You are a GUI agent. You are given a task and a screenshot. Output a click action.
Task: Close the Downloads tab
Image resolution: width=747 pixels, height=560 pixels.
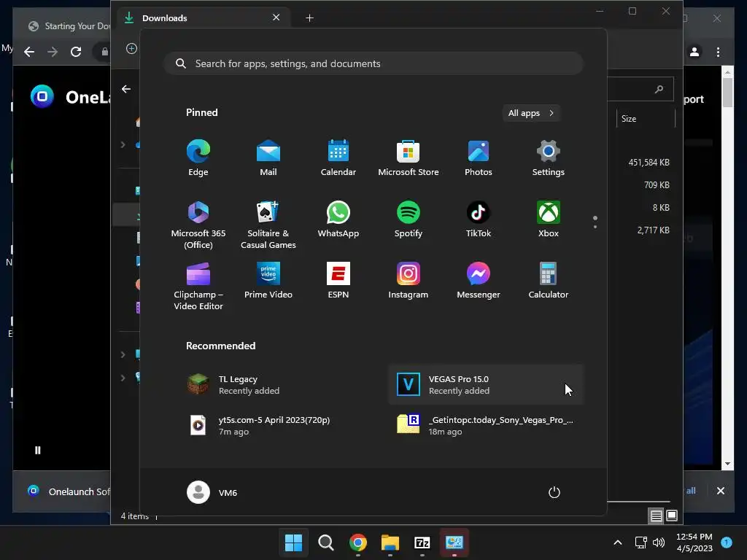[x=276, y=17]
